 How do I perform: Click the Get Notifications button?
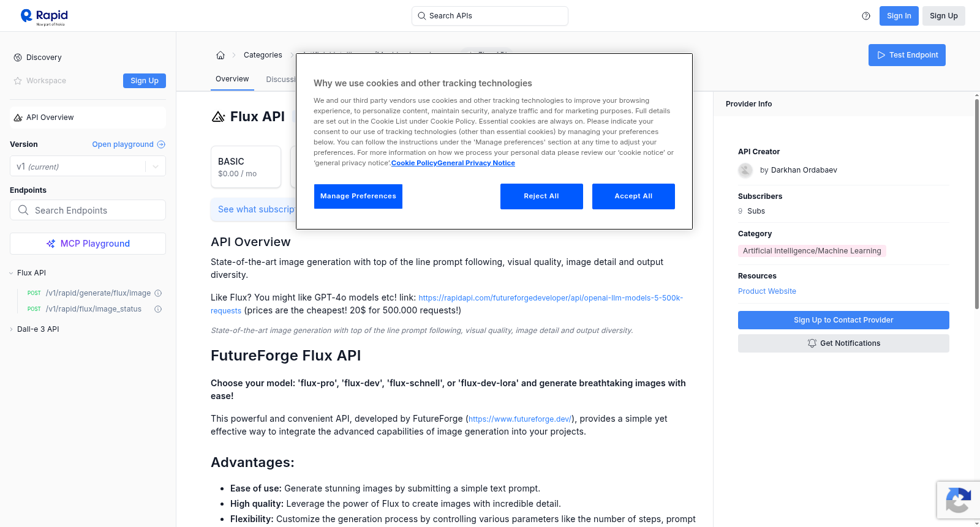pyautogui.click(x=843, y=343)
